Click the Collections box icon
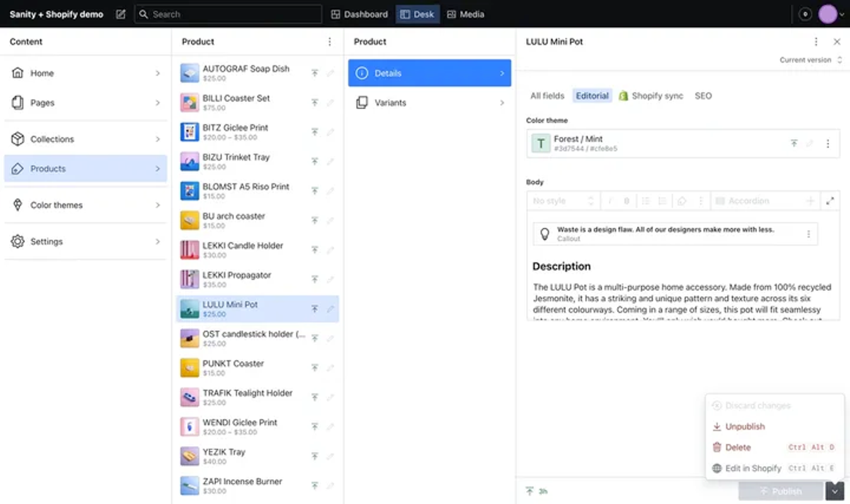Viewport: 850px width, 504px height. pos(17,139)
